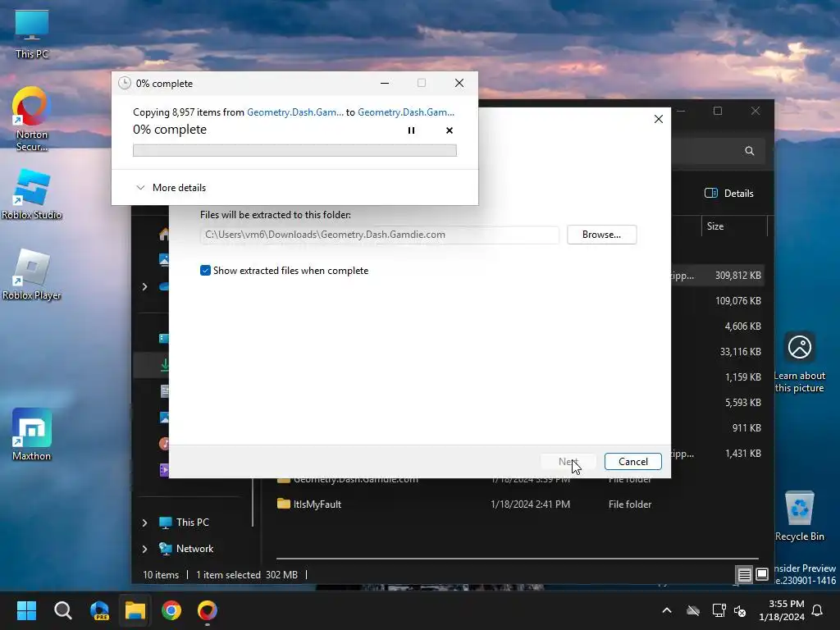
Task: Open clock showing 3:55 PM
Action: [x=782, y=610]
